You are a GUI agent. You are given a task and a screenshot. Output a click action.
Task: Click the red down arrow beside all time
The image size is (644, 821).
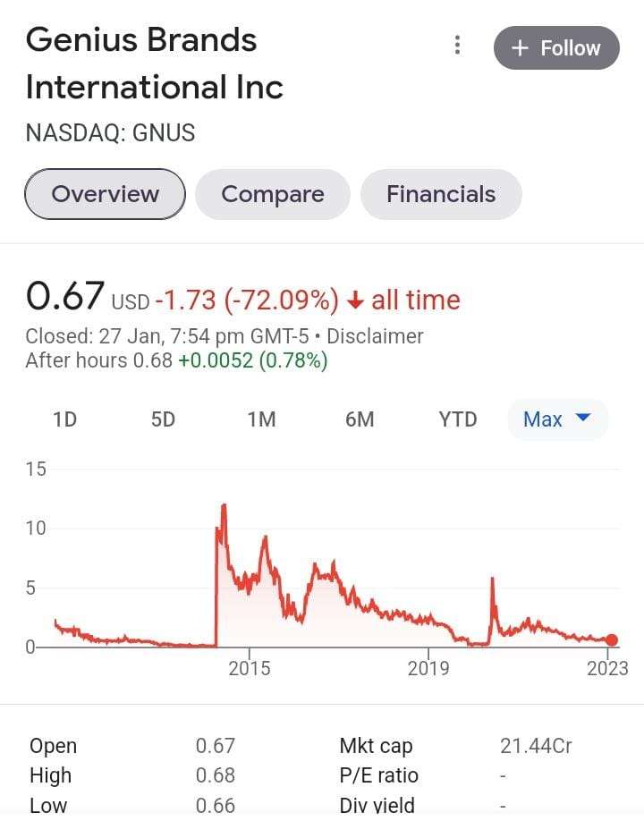click(x=355, y=300)
